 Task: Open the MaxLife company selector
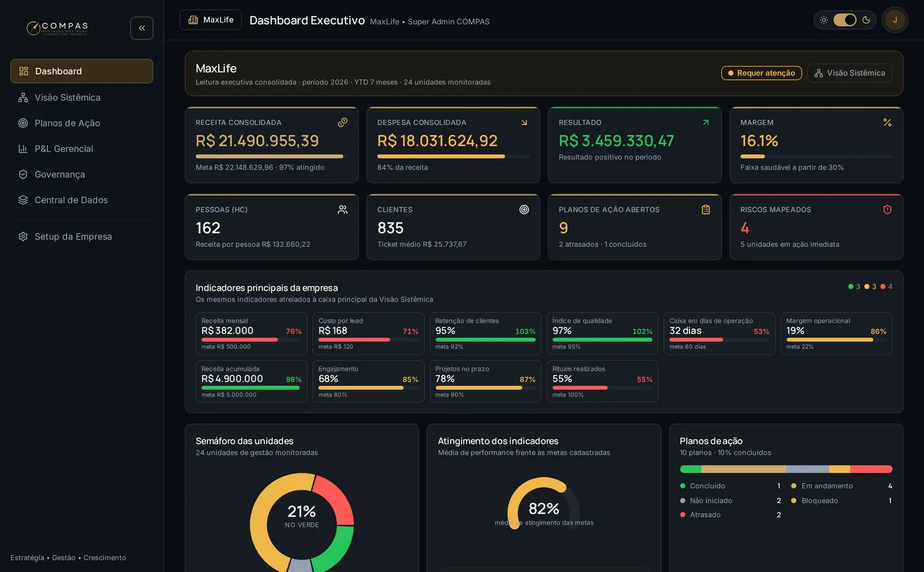(x=211, y=20)
